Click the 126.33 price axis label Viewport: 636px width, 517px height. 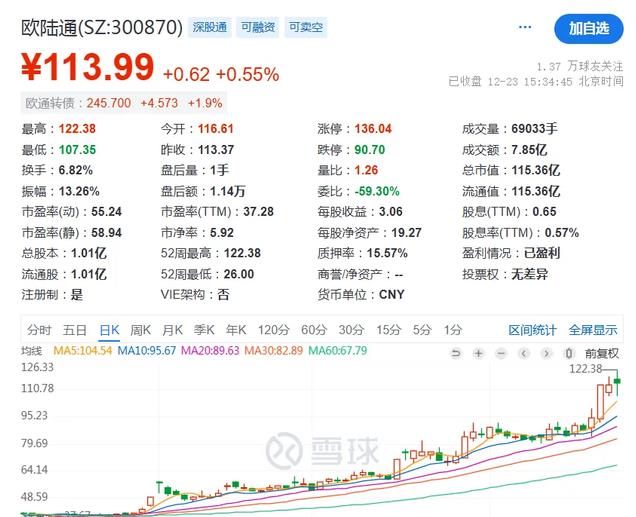(x=37, y=367)
